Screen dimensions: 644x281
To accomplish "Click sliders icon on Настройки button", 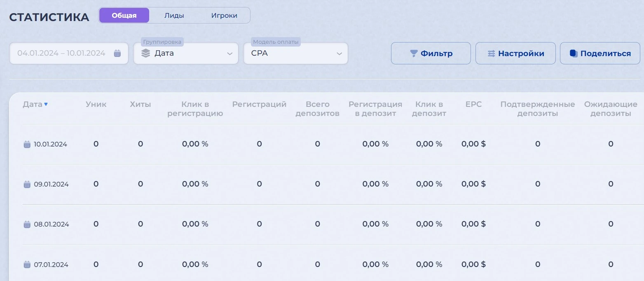I will (491, 54).
